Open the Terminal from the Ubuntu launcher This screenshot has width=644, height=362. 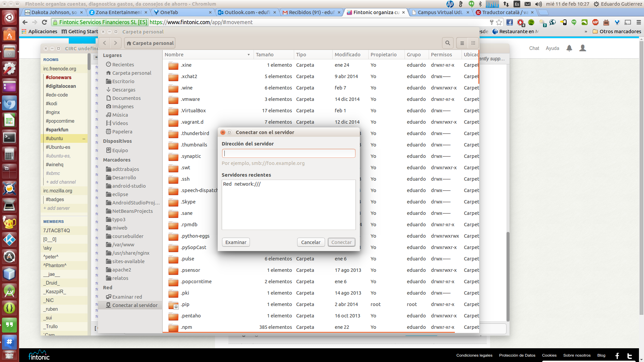click(9, 137)
